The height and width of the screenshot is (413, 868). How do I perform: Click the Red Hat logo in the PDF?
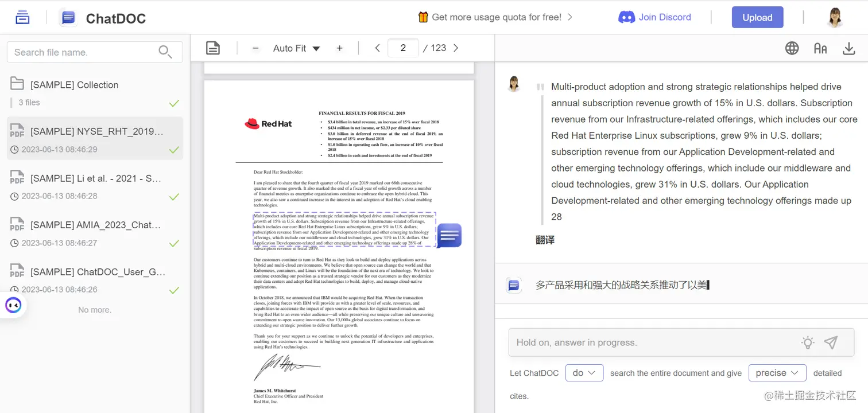pos(268,123)
